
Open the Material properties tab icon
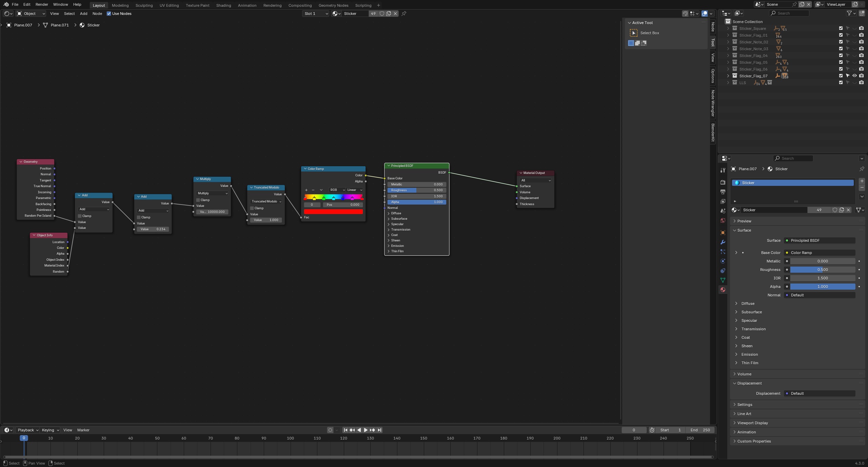(723, 290)
